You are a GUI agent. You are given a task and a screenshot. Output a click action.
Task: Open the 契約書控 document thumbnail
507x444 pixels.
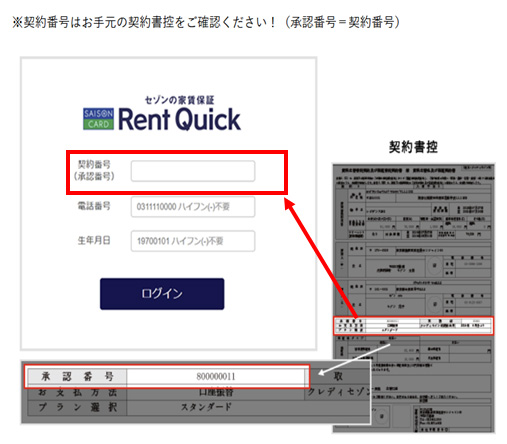pos(413,298)
